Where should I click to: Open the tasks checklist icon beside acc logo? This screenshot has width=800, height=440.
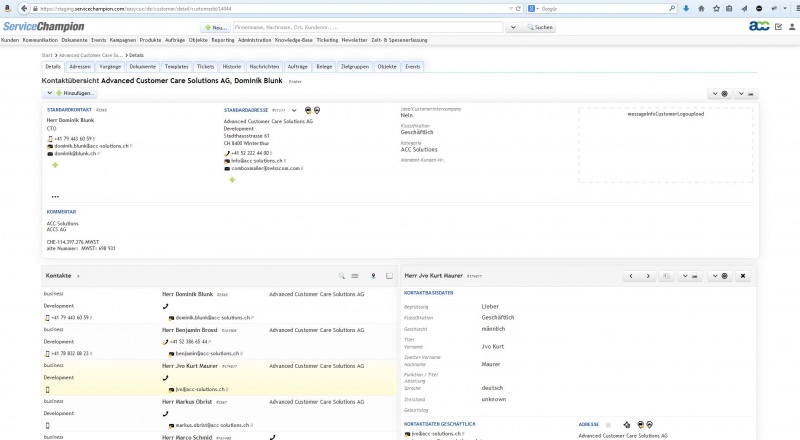(x=778, y=27)
